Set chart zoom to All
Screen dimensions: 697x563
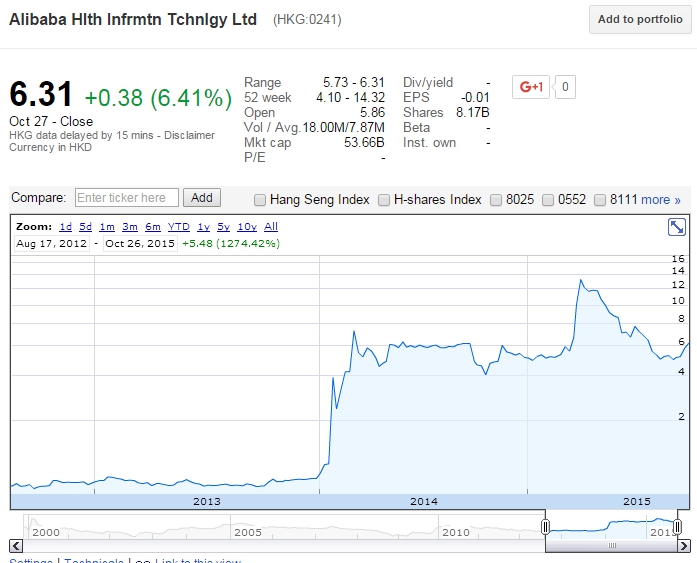(271, 227)
